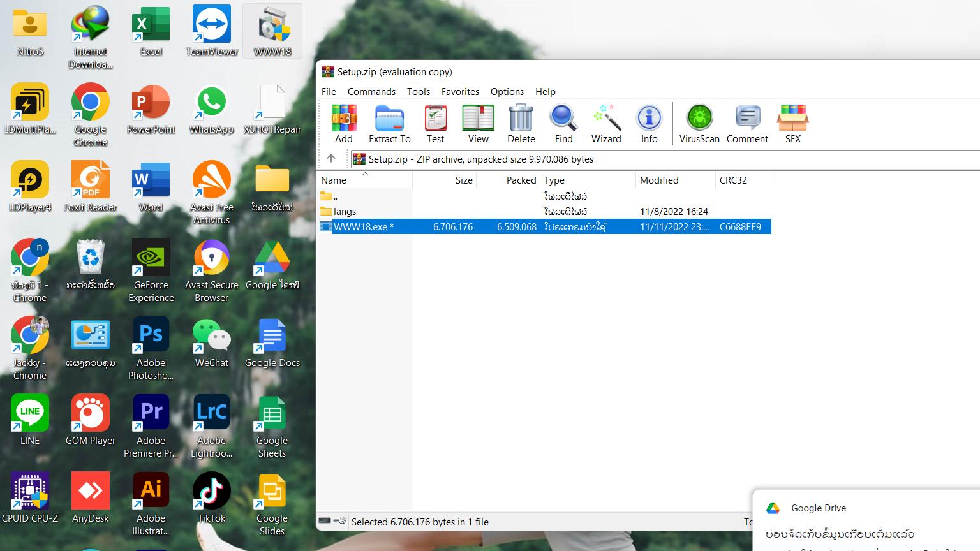Open the Options menu
Screen dimensions: 980x551
pos(507,92)
